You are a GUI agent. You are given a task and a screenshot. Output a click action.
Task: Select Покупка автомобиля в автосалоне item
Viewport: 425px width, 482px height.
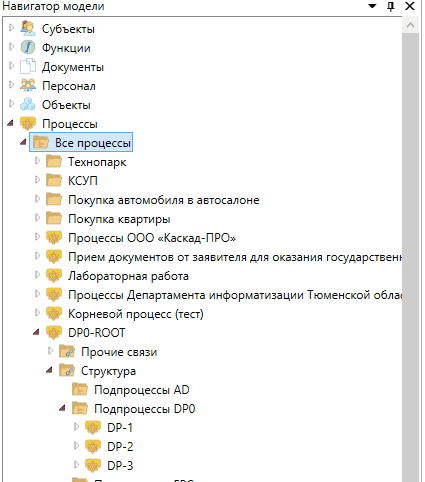[164, 200]
